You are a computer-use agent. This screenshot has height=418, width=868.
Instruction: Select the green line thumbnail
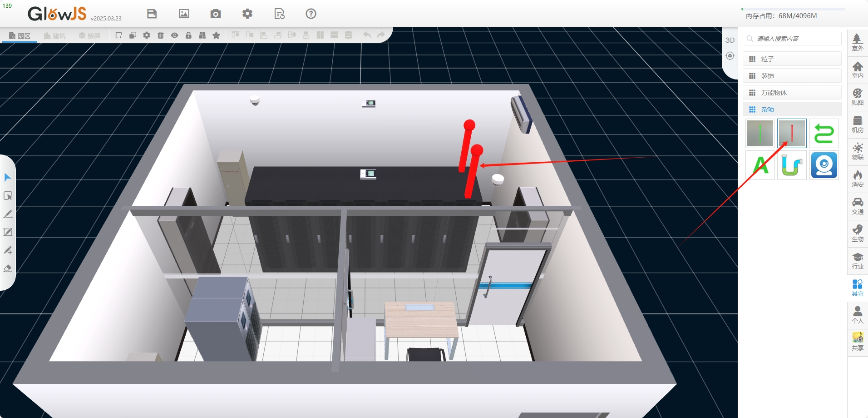click(760, 133)
